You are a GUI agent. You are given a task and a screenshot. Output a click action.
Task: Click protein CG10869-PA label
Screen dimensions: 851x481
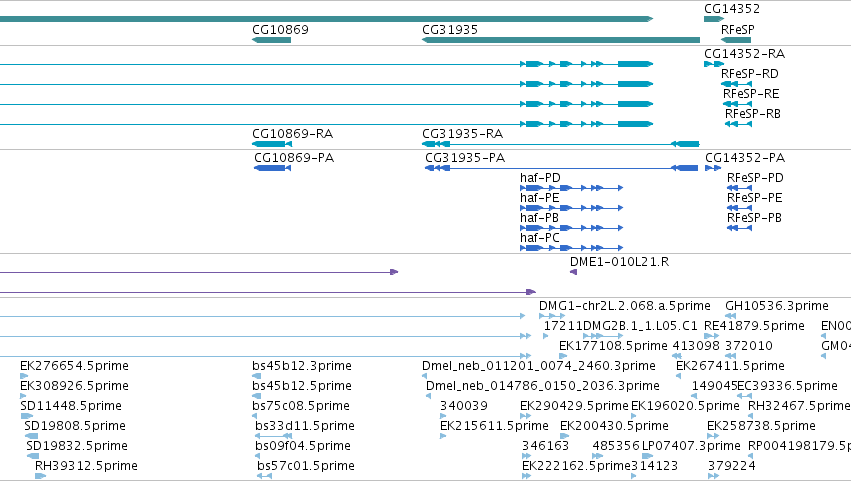click(x=294, y=158)
